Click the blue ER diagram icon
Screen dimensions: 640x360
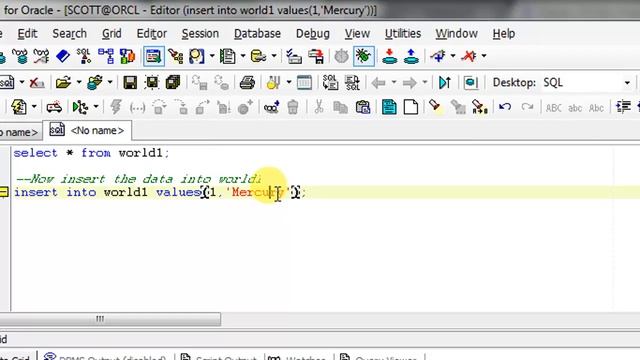106,56
